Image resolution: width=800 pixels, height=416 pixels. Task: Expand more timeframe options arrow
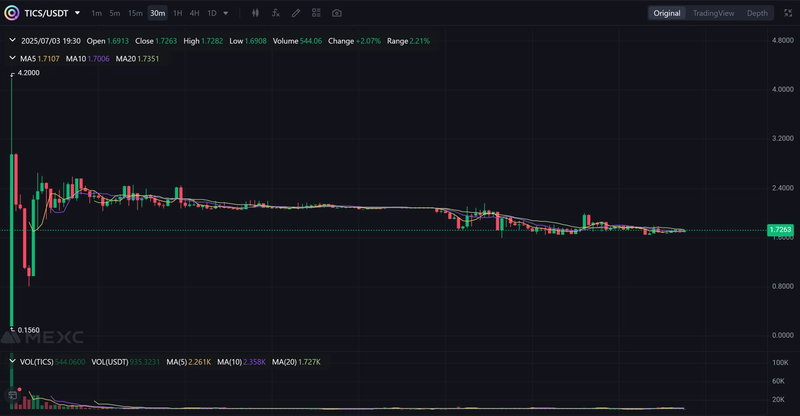226,13
